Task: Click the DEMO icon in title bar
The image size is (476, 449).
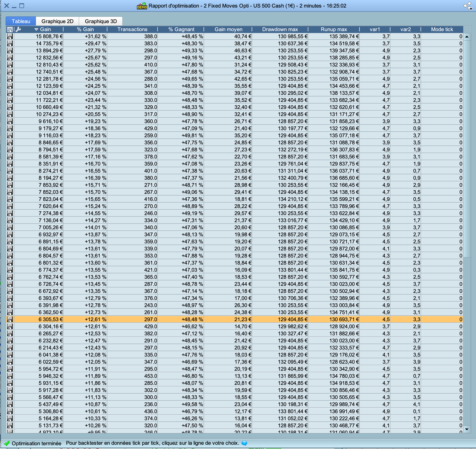Action: 142,6
